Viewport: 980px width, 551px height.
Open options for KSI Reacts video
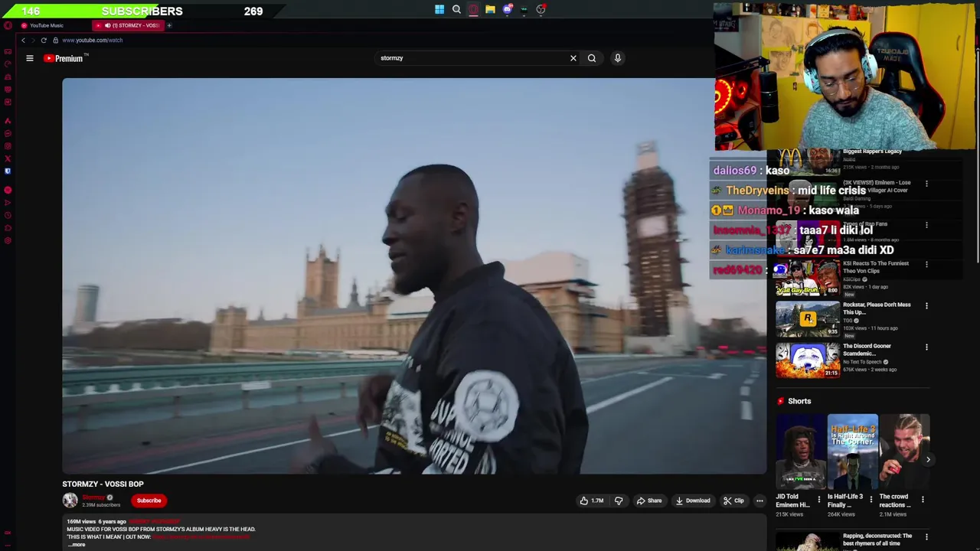tap(926, 265)
